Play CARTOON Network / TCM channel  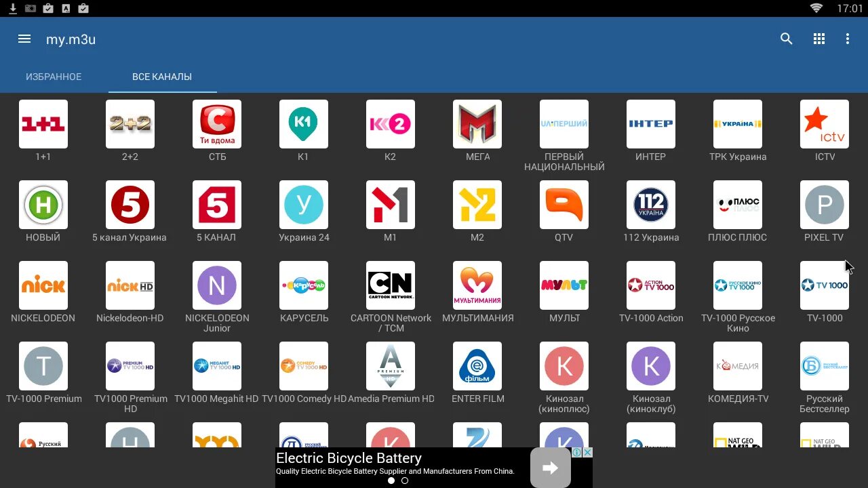click(x=391, y=285)
